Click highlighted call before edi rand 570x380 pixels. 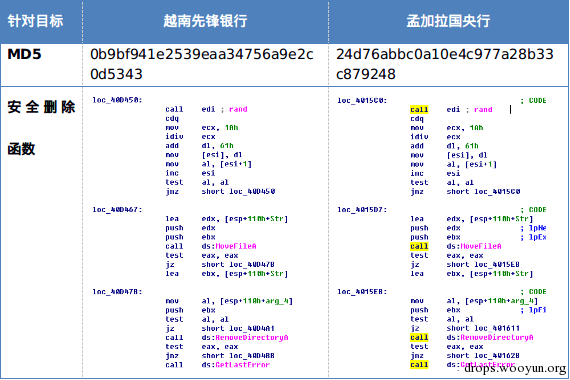(419, 109)
